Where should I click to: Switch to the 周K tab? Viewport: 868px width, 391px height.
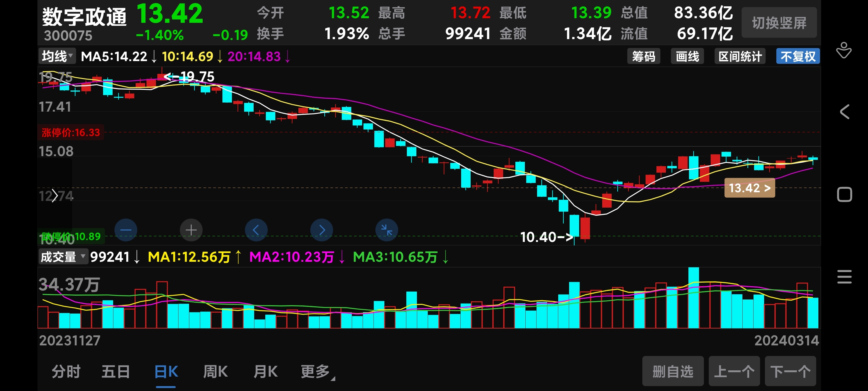click(x=215, y=371)
